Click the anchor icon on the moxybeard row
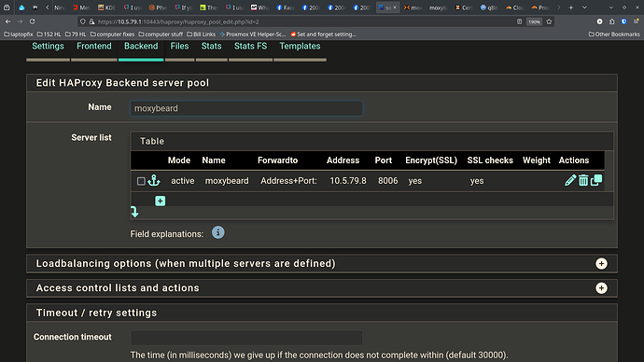 point(154,180)
